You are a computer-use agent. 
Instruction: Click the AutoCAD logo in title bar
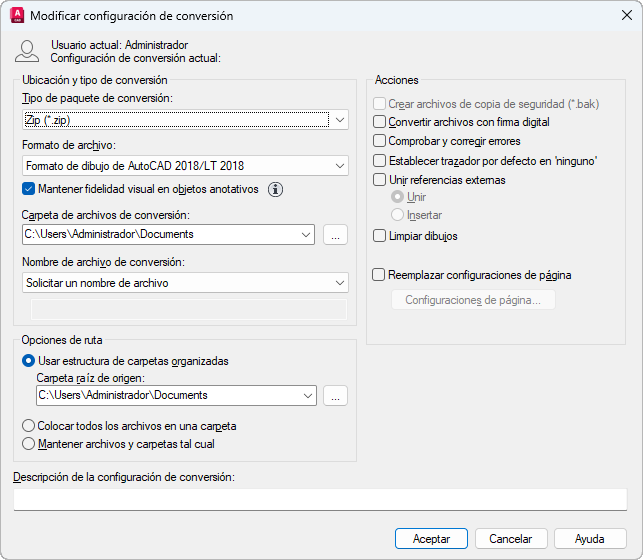coord(15,16)
